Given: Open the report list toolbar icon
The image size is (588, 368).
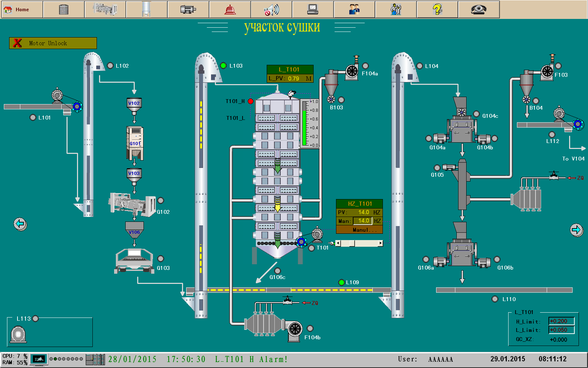Looking at the screenshot, I should [x=64, y=9].
